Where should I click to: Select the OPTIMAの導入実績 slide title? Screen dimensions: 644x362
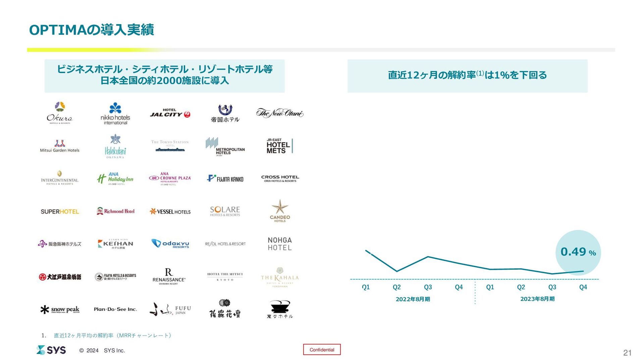(92, 30)
